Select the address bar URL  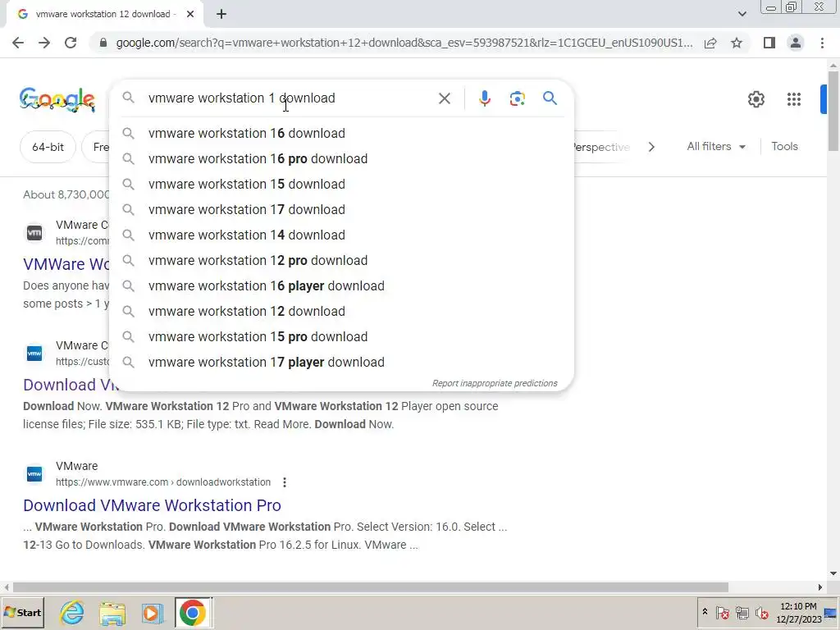tap(404, 43)
